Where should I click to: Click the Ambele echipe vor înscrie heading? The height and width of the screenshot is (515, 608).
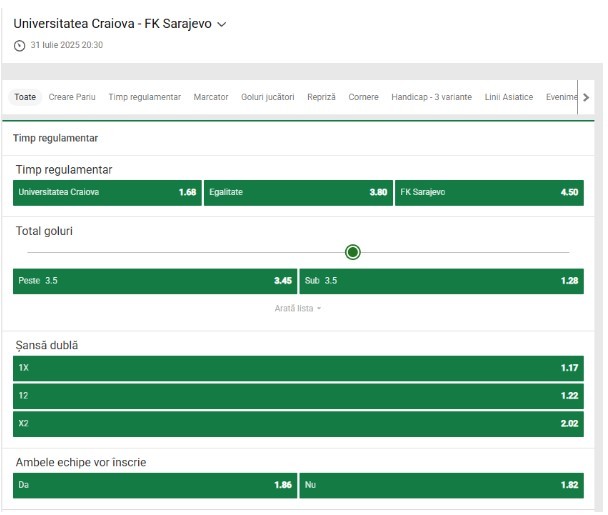pyautogui.click(x=81, y=462)
